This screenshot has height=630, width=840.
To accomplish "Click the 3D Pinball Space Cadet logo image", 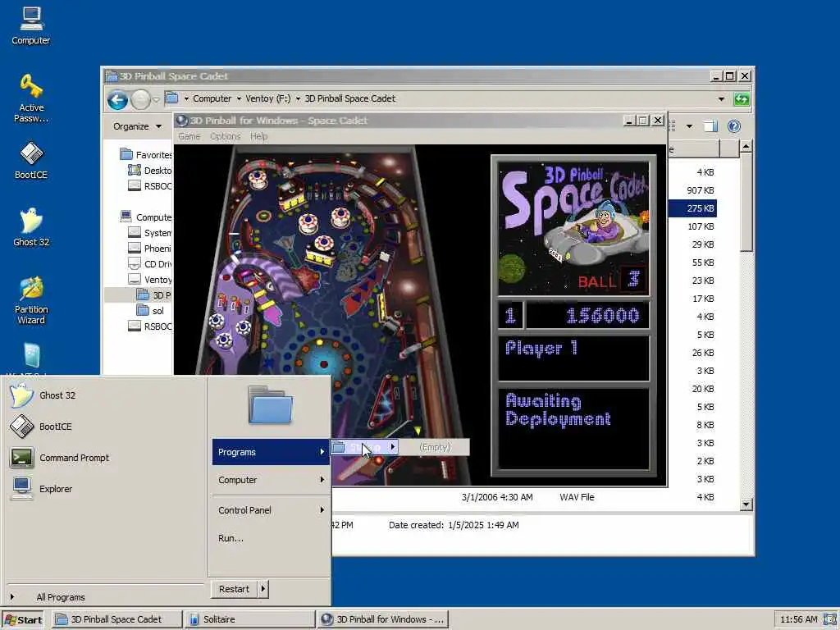I will [x=573, y=229].
